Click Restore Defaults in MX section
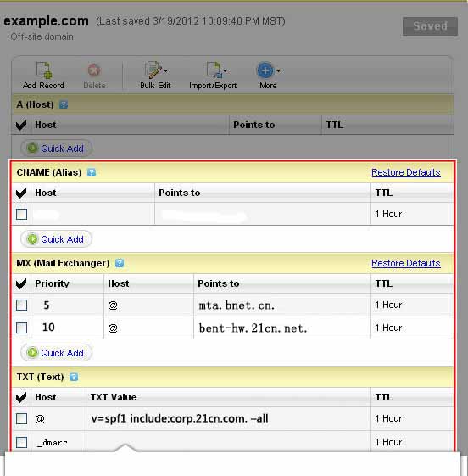The height and width of the screenshot is (476, 468). pos(406,263)
